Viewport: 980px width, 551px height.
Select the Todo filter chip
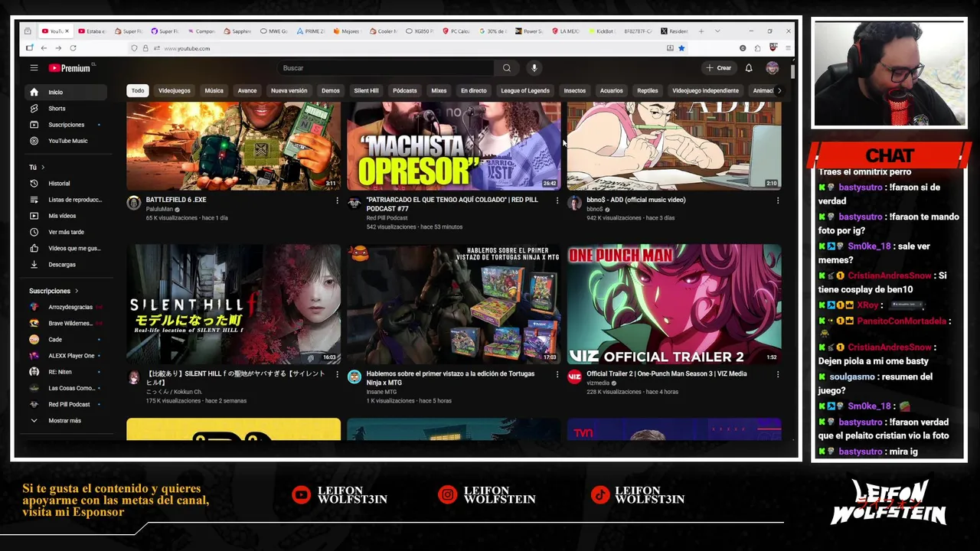(x=138, y=90)
